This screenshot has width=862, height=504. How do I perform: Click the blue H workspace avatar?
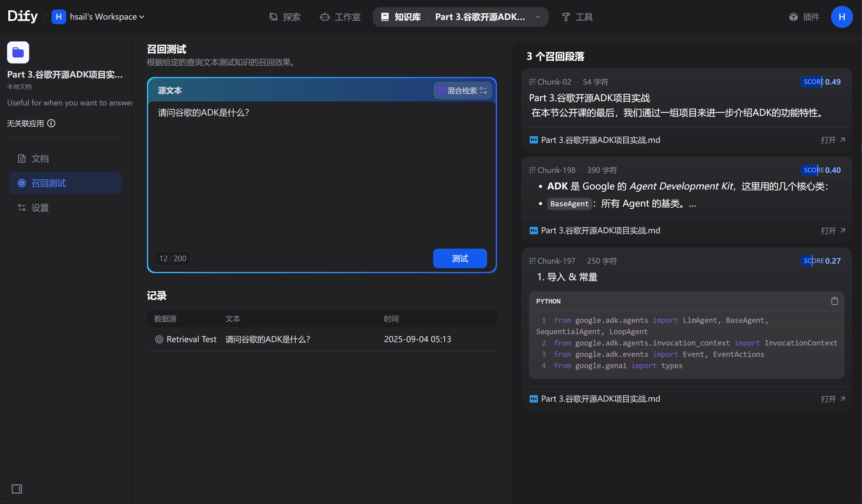pos(59,17)
